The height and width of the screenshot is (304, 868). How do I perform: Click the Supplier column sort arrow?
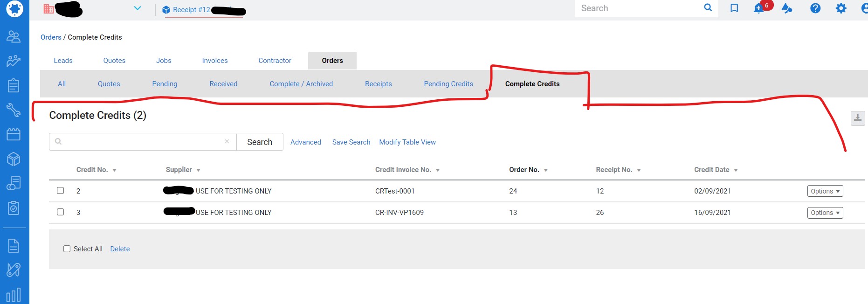pos(198,170)
